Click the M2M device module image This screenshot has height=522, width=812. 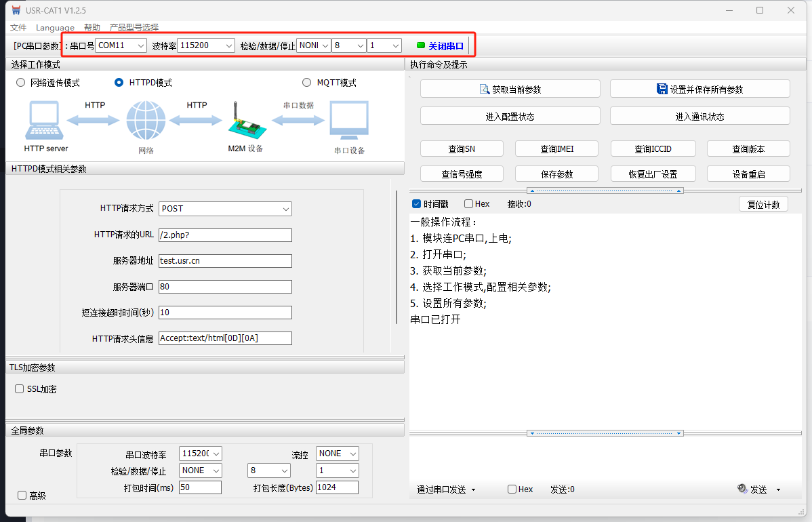click(x=245, y=121)
